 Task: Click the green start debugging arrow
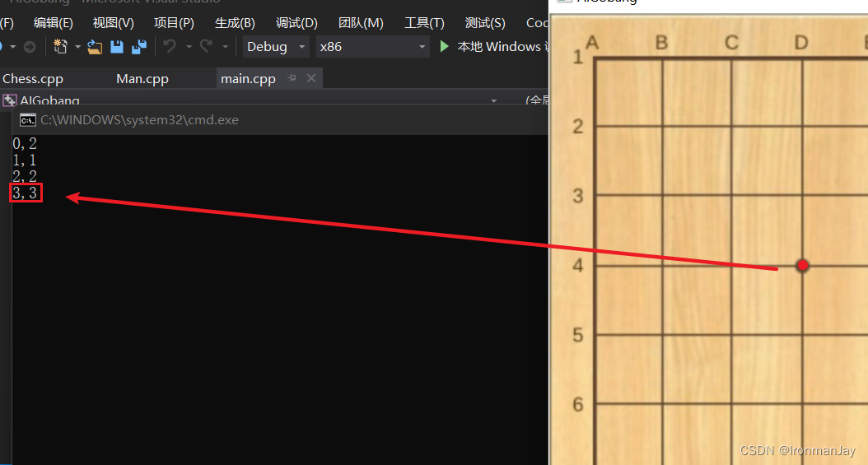pyautogui.click(x=444, y=46)
